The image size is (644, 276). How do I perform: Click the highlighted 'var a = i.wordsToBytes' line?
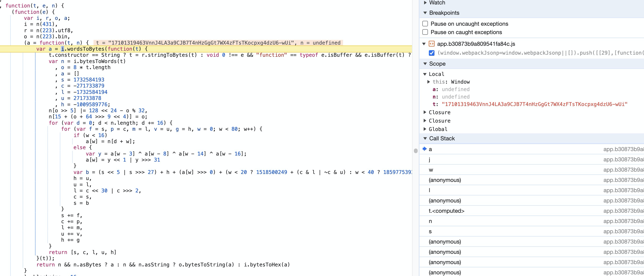tap(92, 49)
